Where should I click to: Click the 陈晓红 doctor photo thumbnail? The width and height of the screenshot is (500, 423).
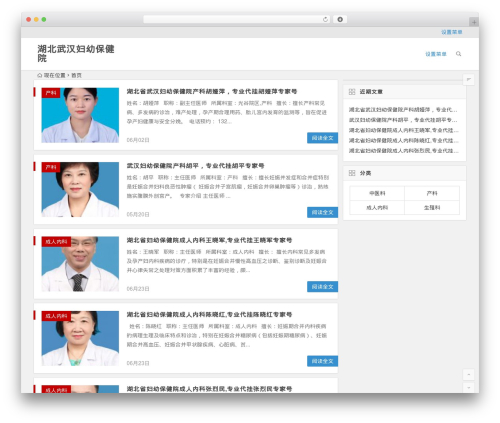pos(80,338)
